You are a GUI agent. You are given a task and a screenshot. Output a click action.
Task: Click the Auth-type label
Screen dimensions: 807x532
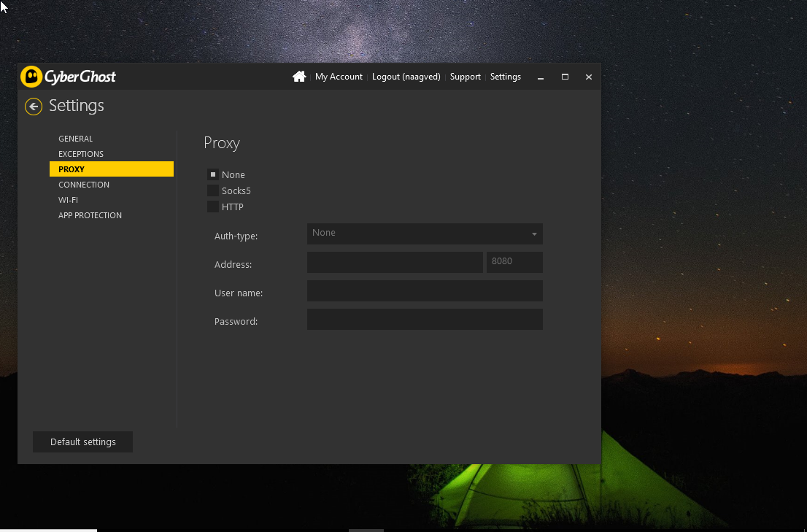click(x=236, y=236)
